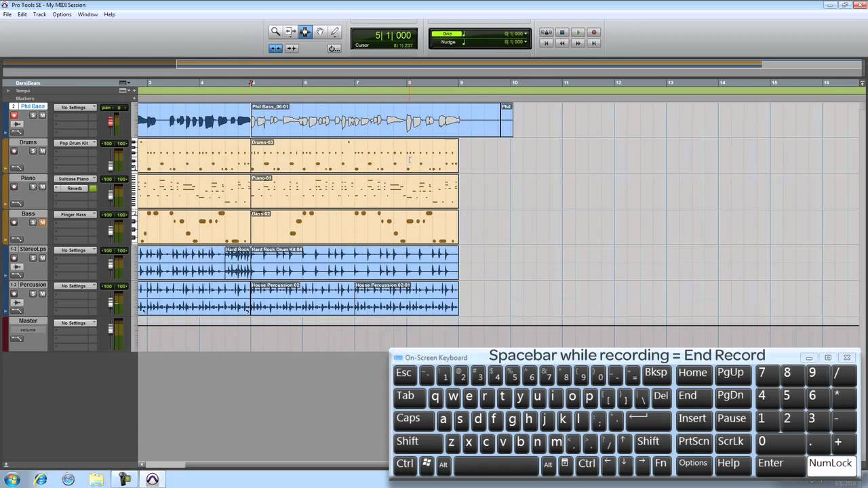Select the Zoomer magnifier tool

[x=275, y=31]
